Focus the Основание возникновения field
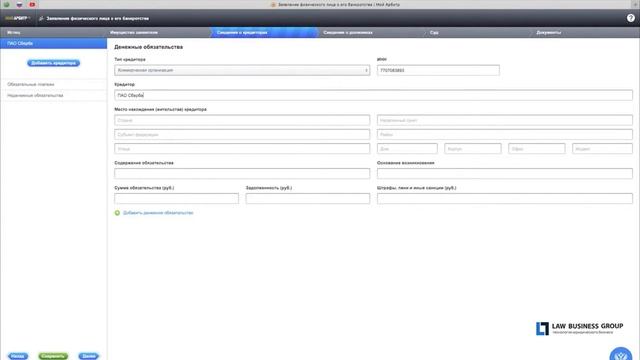Image resolution: width=640 pixels, height=360 pixels. (x=505, y=173)
